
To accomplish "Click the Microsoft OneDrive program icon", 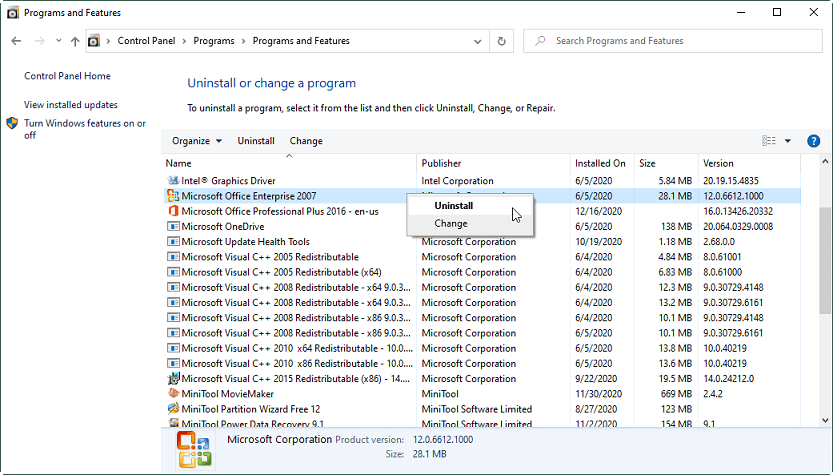I will point(172,227).
